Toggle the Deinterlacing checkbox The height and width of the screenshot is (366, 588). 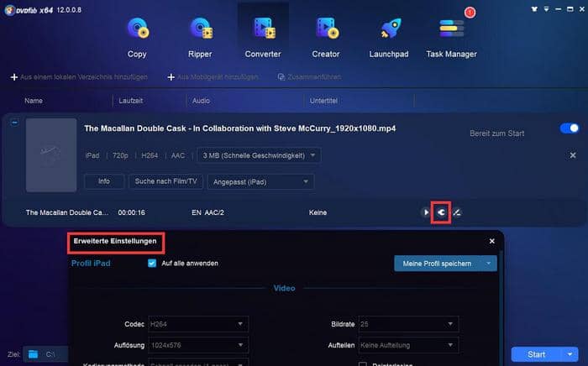pos(363,364)
